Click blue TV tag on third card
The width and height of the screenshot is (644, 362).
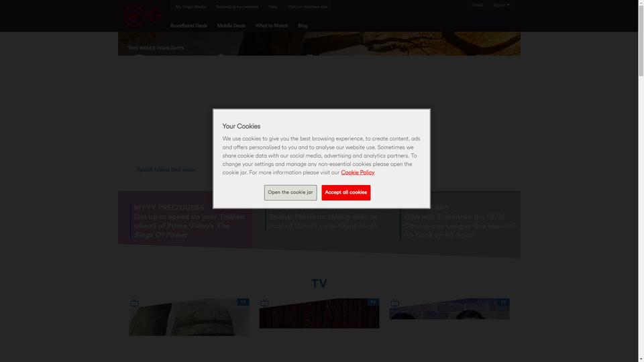[504, 302]
